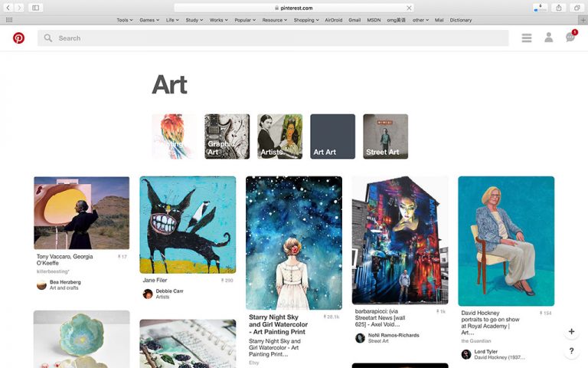Screen dimensions: 588x368
Task: Go forward with Safari forward arrow
Action: pos(18,8)
